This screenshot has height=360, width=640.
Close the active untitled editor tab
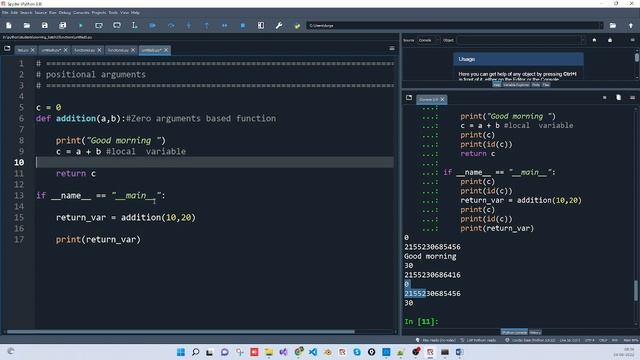pyautogui.click(x=166, y=50)
